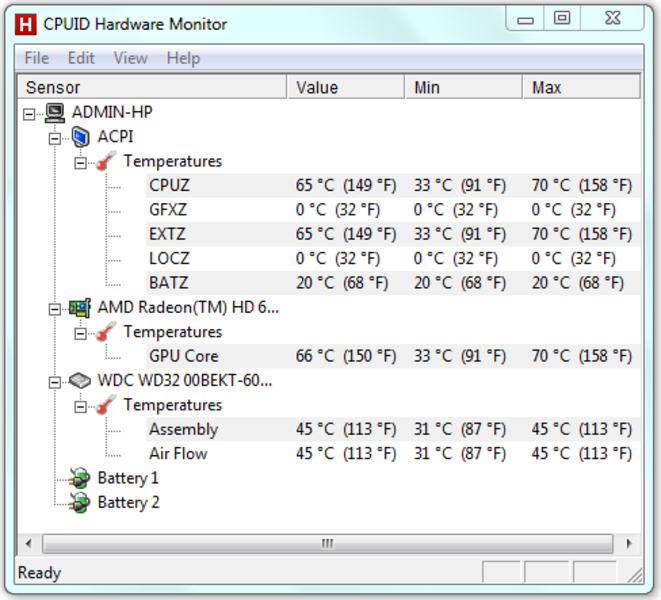Click the Battery 1 icon
The height and width of the screenshot is (600, 661).
point(80,478)
